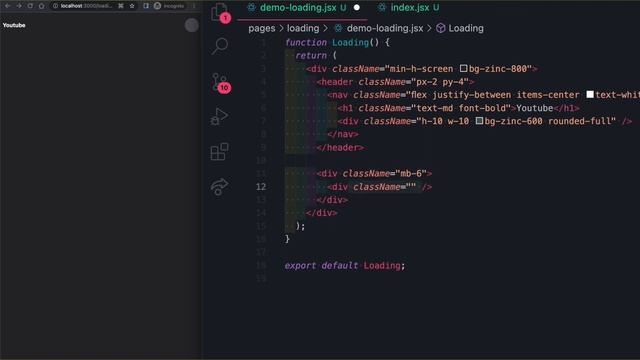Click 'h-10 w-10' class text
640x360 pixels.
coord(445,121)
